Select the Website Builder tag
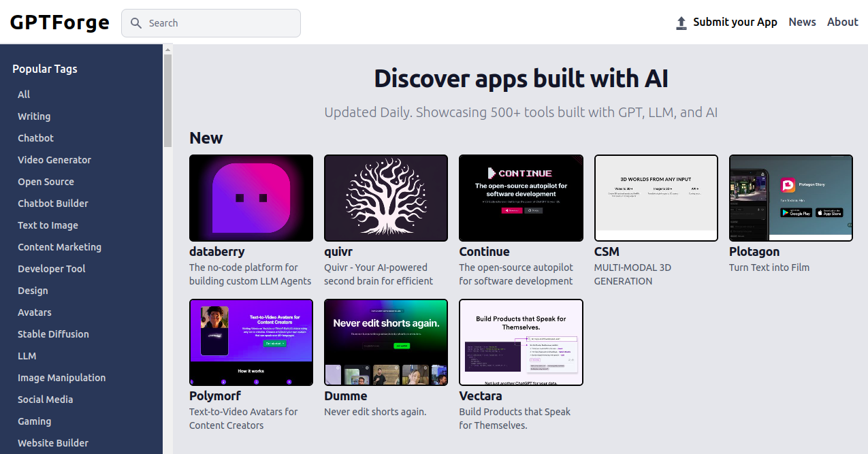This screenshot has width=868, height=454. pos(53,443)
